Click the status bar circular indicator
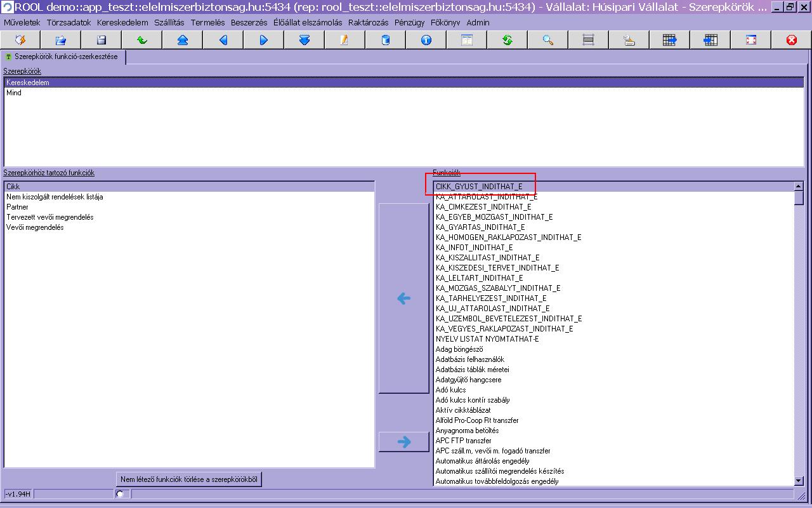 [120, 494]
